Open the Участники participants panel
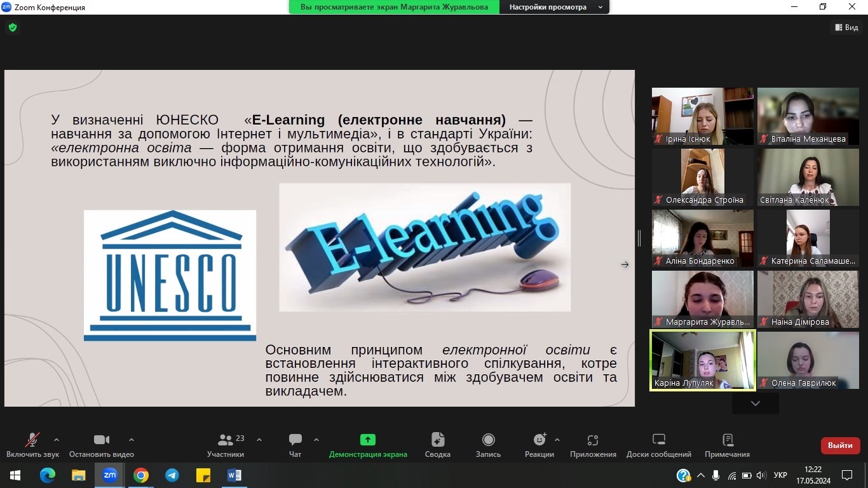Viewport: 868px width, 488px height. point(226,445)
